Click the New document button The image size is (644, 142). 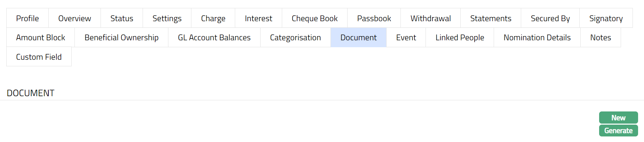pyautogui.click(x=618, y=118)
